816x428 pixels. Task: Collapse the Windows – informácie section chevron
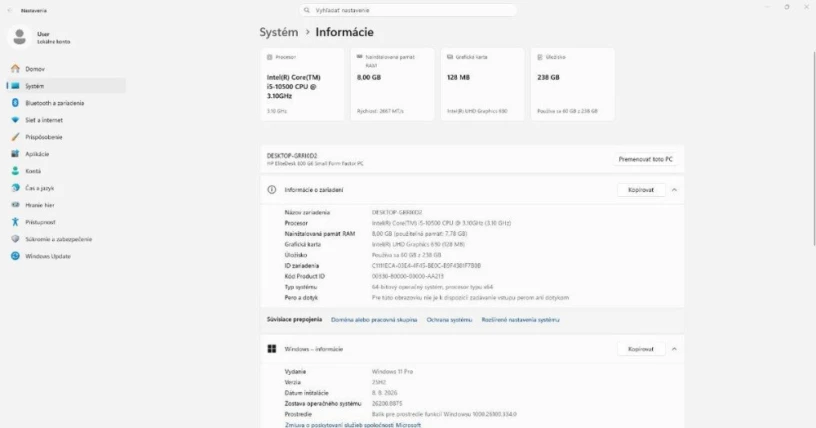coord(674,349)
